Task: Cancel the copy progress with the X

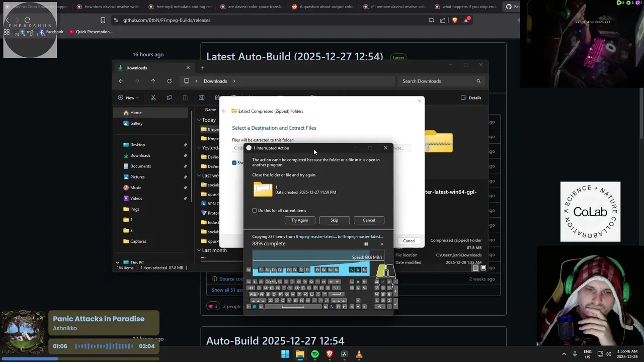Action: click(x=381, y=244)
